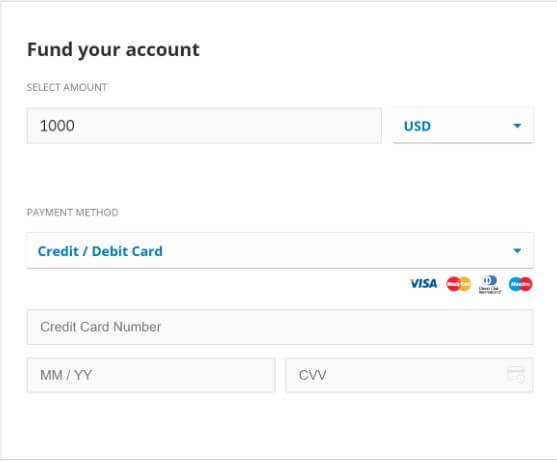Image resolution: width=557 pixels, height=461 pixels.
Task: Click the Fund your account heading
Action: point(113,49)
